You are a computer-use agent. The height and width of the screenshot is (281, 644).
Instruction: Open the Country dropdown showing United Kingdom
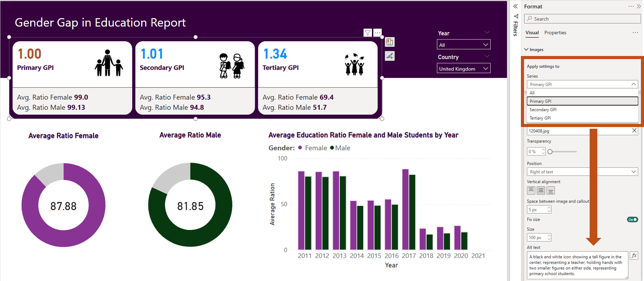464,68
